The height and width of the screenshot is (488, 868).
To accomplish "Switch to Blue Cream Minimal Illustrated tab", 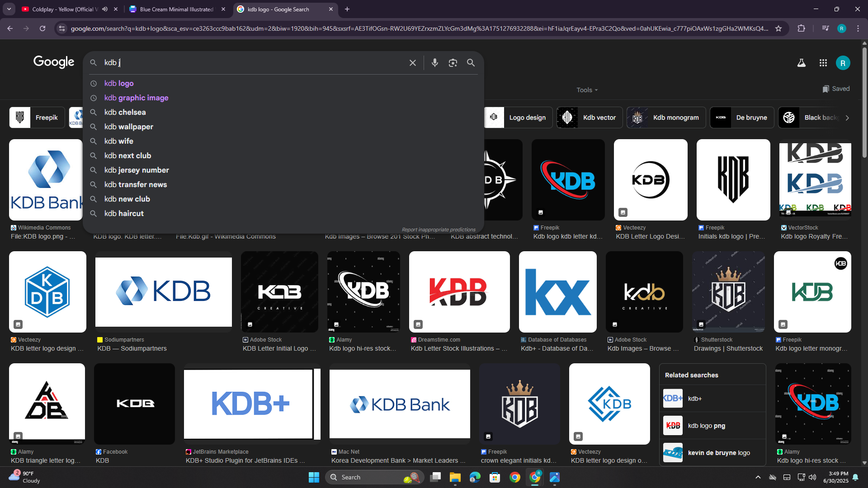I will [x=176, y=9].
